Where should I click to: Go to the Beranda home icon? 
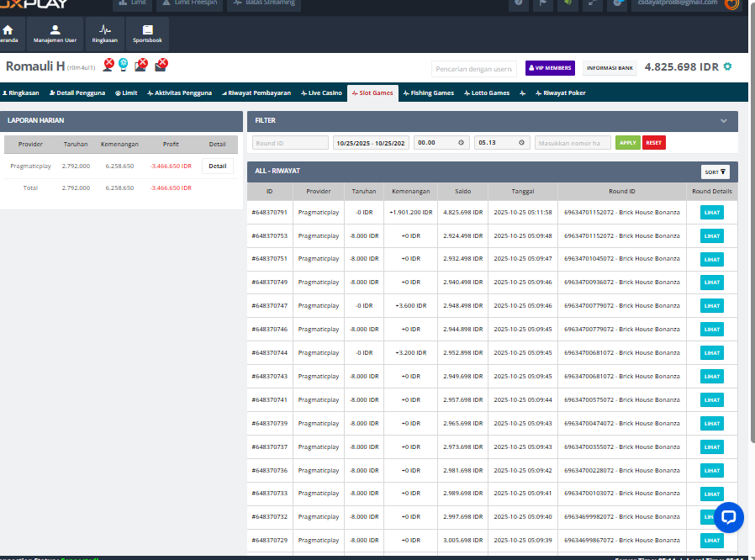pyautogui.click(x=8, y=34)
